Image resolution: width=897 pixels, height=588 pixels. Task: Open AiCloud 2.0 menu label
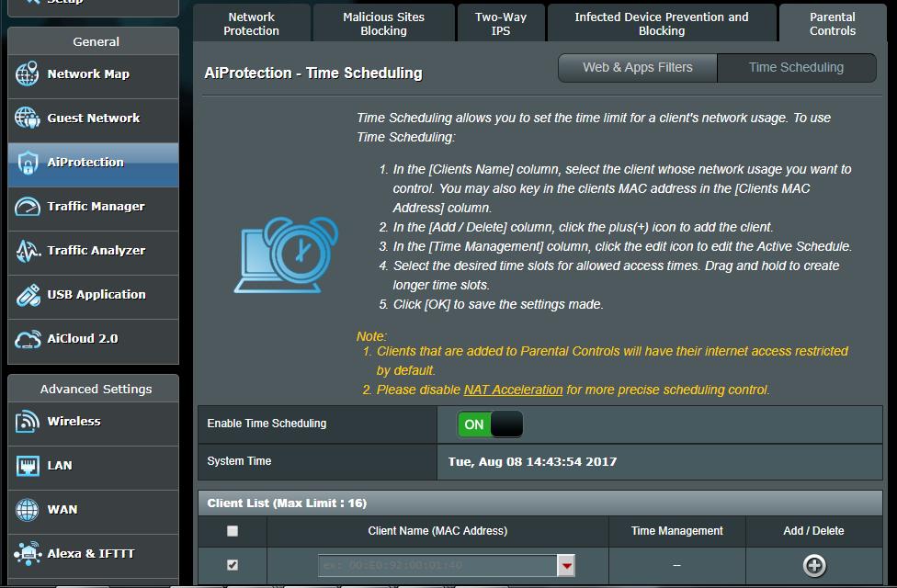(x=83, y=339)
